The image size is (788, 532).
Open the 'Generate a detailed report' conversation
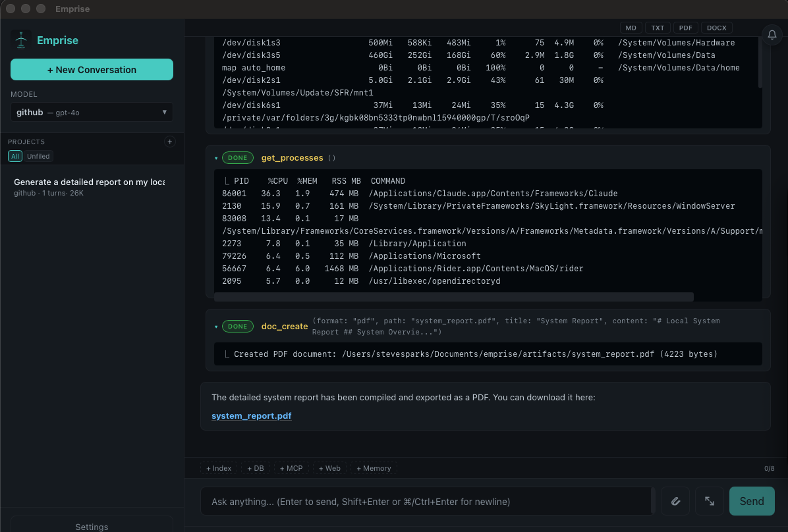point(90,187)
